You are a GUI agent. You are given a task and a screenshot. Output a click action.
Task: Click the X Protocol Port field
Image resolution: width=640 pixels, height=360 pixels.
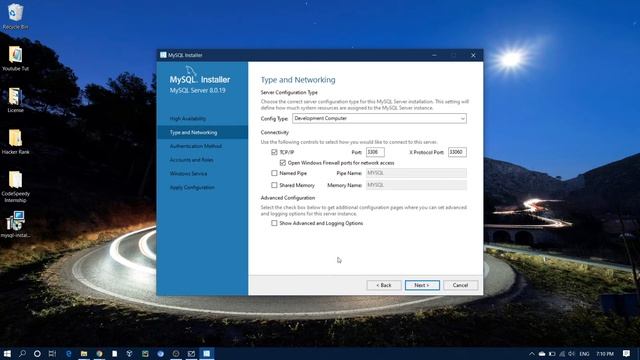point(457,152)
